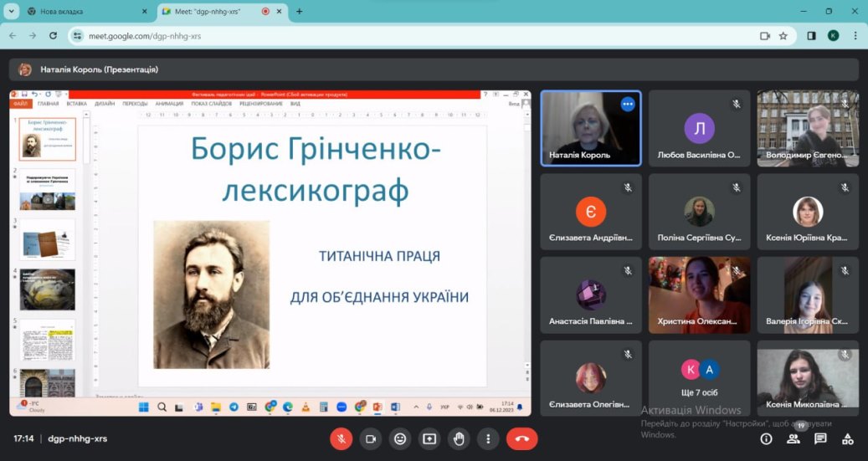Open the emoji reactions button
868x461 pixels.
400,439
